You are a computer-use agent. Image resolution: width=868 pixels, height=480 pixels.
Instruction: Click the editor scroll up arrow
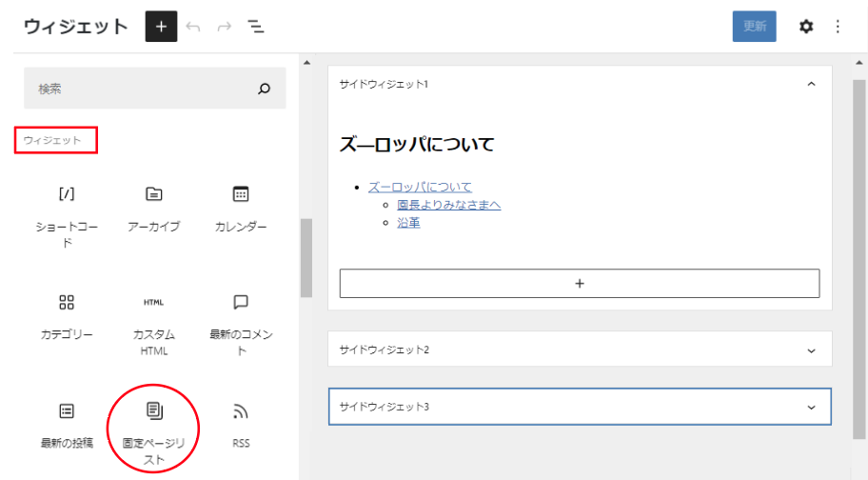coord(859,63)
